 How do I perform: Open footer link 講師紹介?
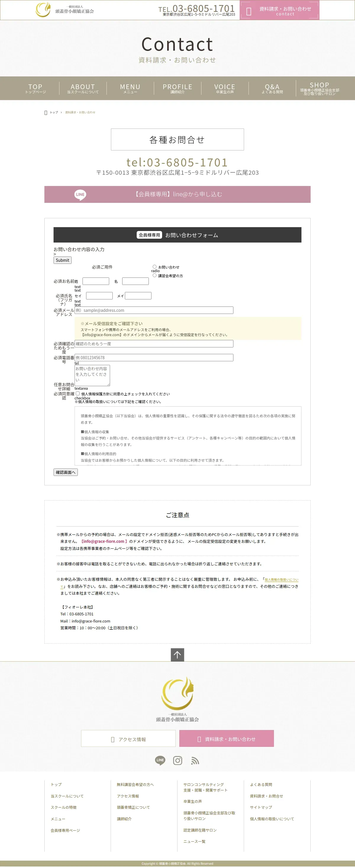pyautogui.click(x=124, y=819)
